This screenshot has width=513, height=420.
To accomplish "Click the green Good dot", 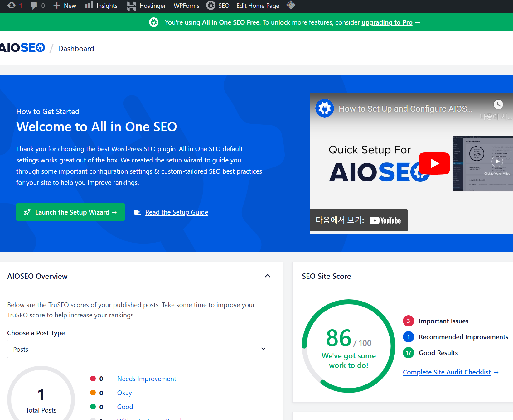I will click(x=93, y=407).
